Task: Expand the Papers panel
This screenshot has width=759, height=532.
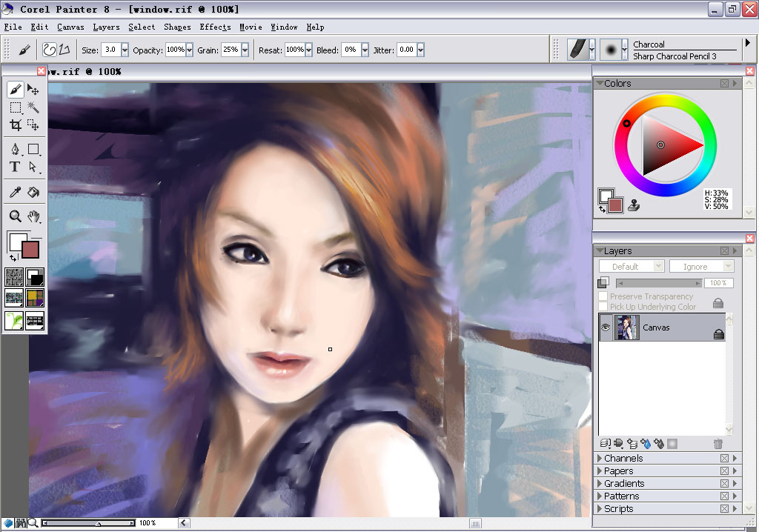Action: pos(600,471)
